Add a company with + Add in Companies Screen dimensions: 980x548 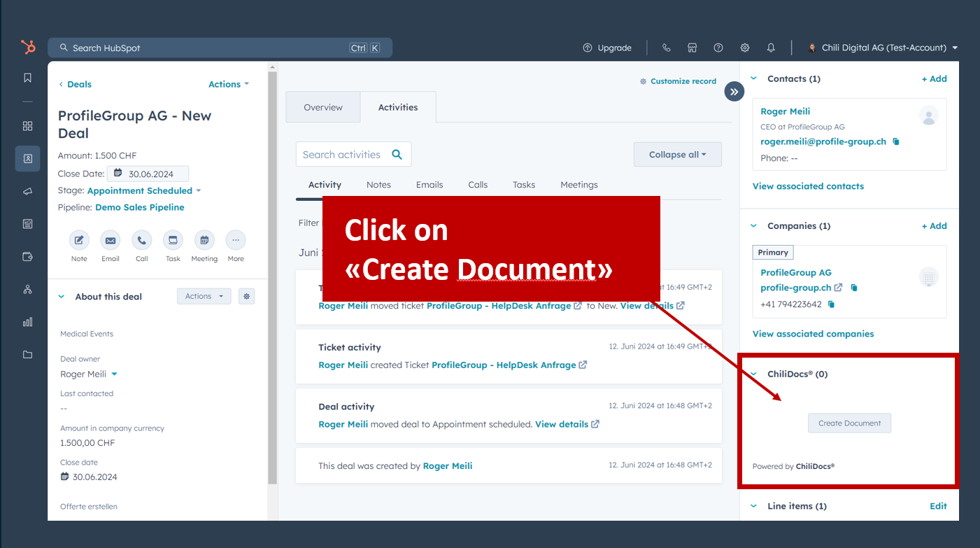click(x=934, y=225)
